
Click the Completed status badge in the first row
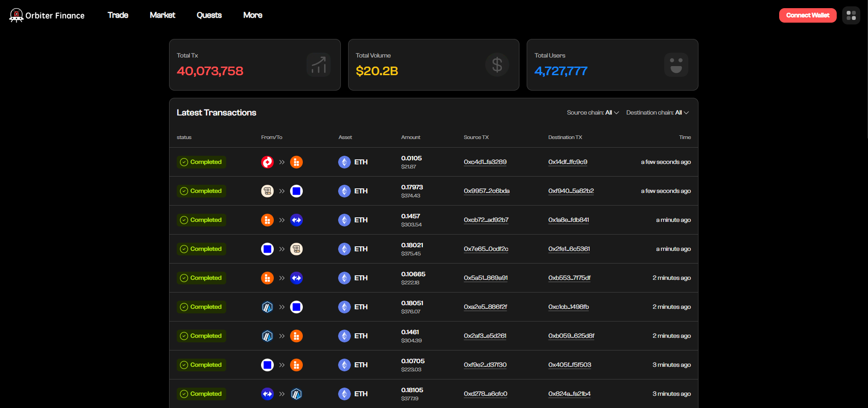[x=201, y=162]
